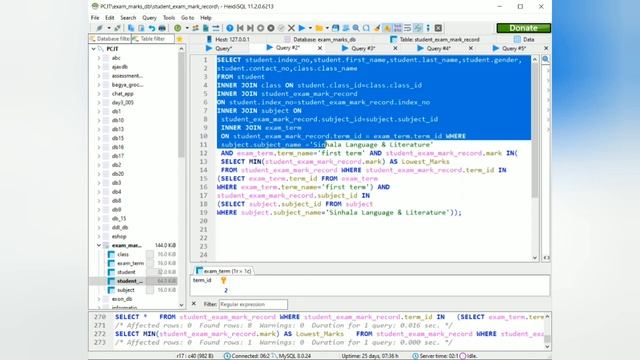Screen dimensions: 640x360
Task: Expand the eshop database node
Action: tap(99, 236)
